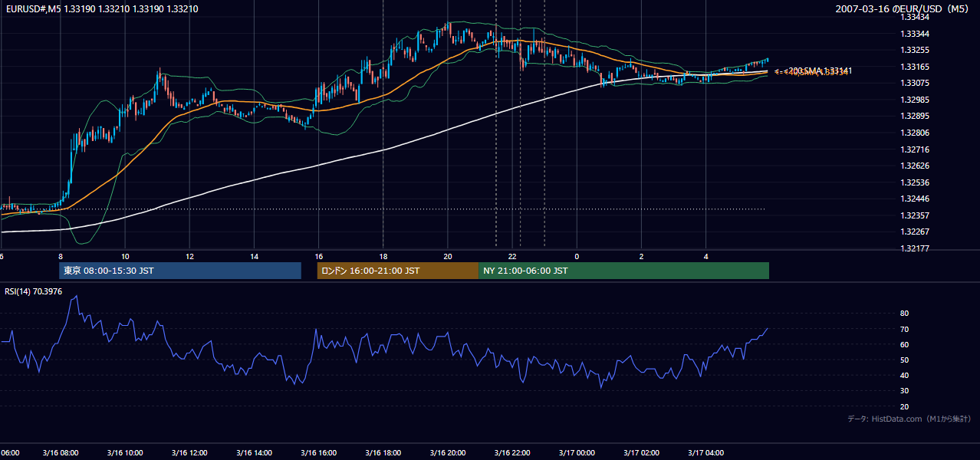The height and width of the screenshot is (460, 980).
Task: Click price axis value 1.33255
Action: tap(914, 50)
